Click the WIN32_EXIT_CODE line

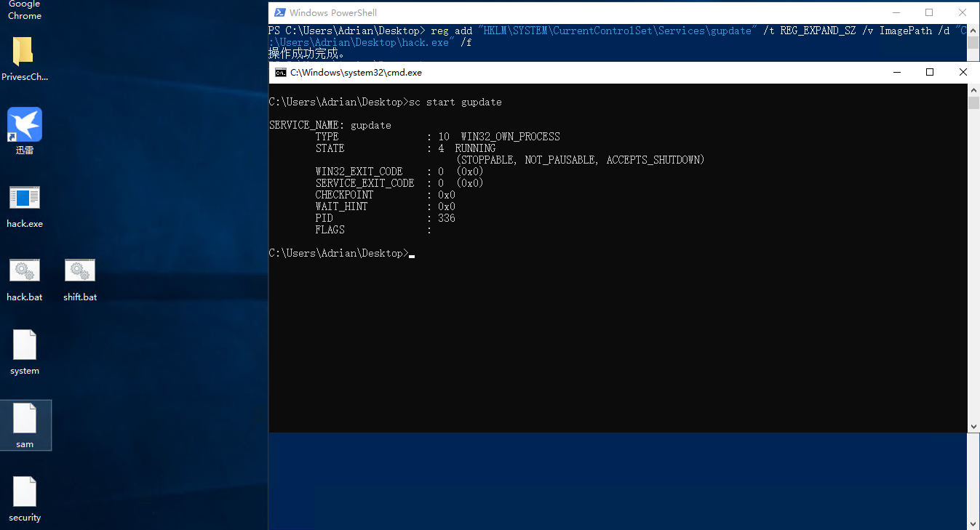tap(399, 172)
